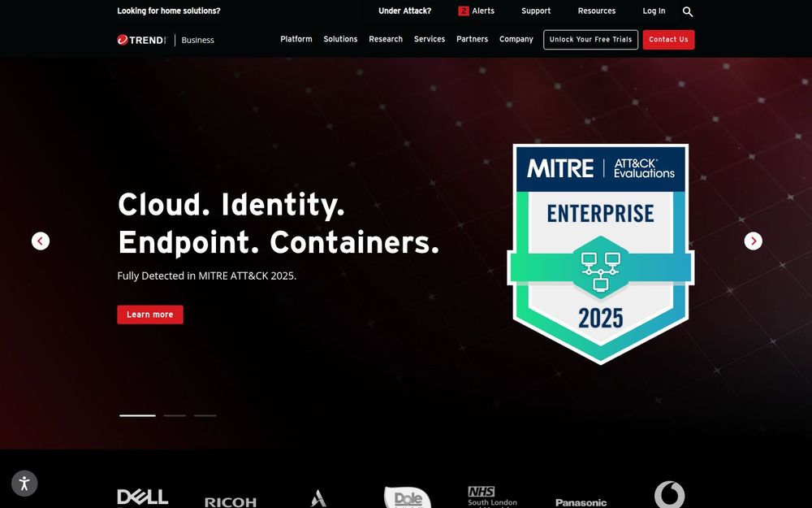The height and width of the screenshot is (508, 812).
Task: Open the Partners menu
Action: pos(472,39)
